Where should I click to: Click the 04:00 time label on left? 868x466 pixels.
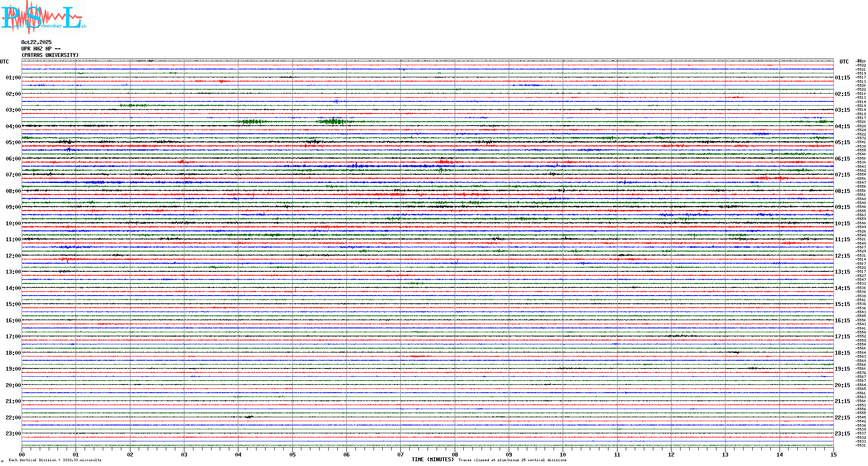[13, 126]
